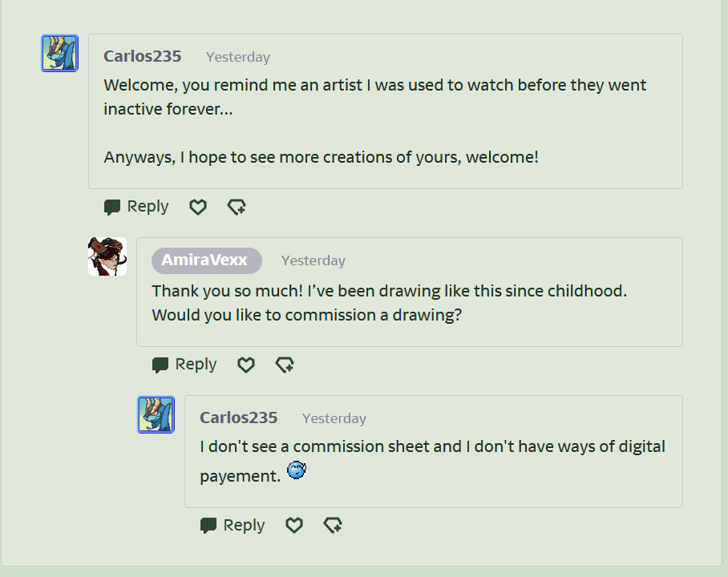Open Carlos235 username link on the welcome comment
Viewport: 728px width, 577px height.
coord(143,56)
